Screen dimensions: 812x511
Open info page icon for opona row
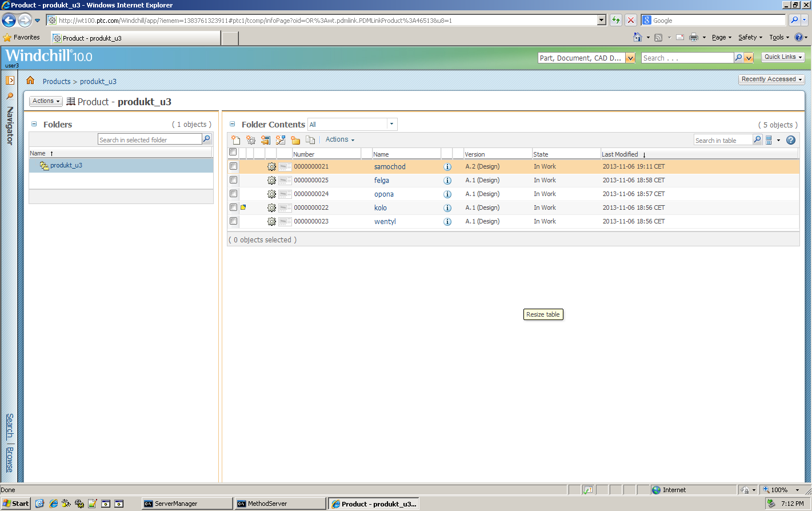pos(447,194)
